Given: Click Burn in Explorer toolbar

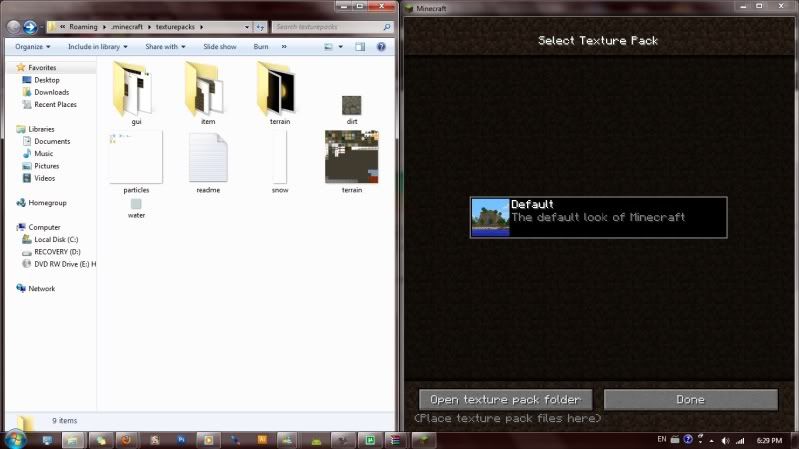Looking at the screenshot, I should (x=261, y=47).
